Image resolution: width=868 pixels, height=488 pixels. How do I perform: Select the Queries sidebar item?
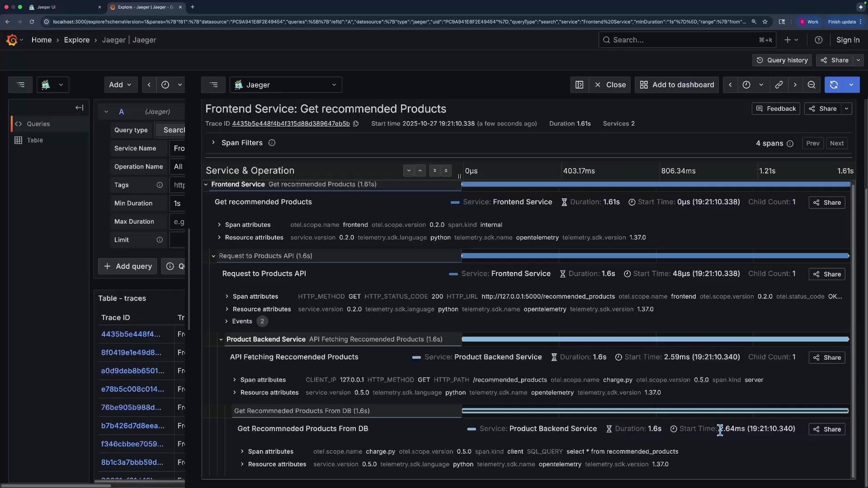point(50,124)
